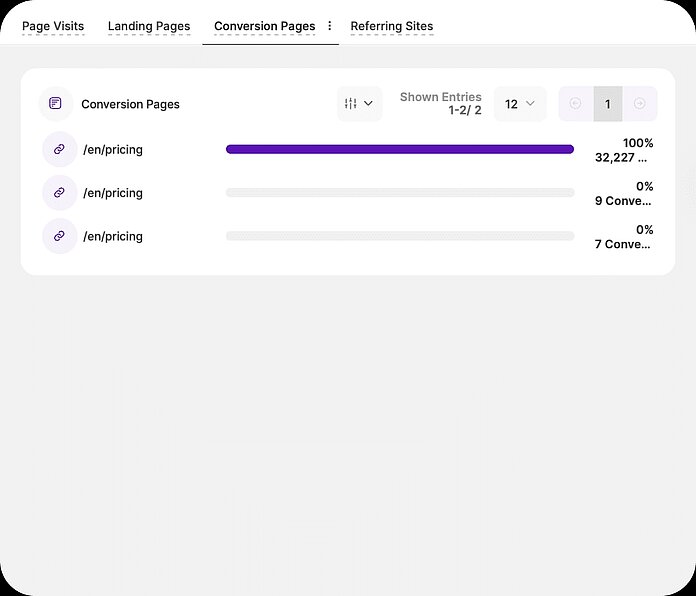Click the previous page arrow
696x596 pixels.
pos(575,104)
